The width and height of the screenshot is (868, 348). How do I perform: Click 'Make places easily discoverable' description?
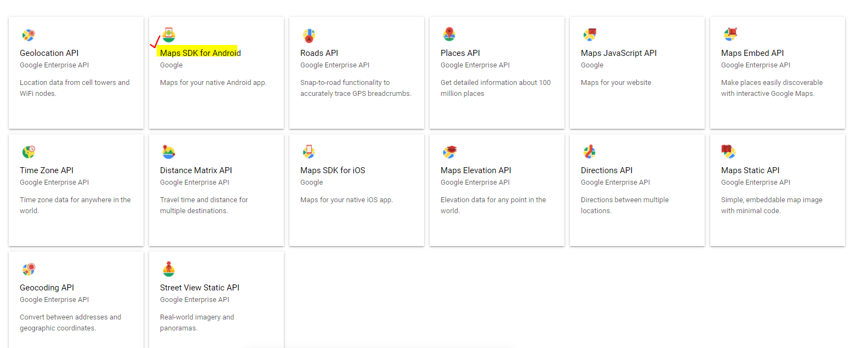click(772, 88)
